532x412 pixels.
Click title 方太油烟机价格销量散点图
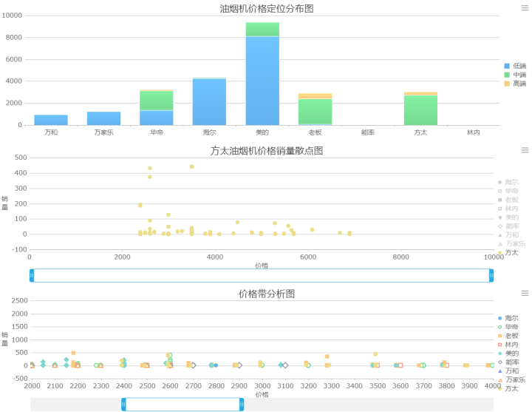(x=266, y=150)
